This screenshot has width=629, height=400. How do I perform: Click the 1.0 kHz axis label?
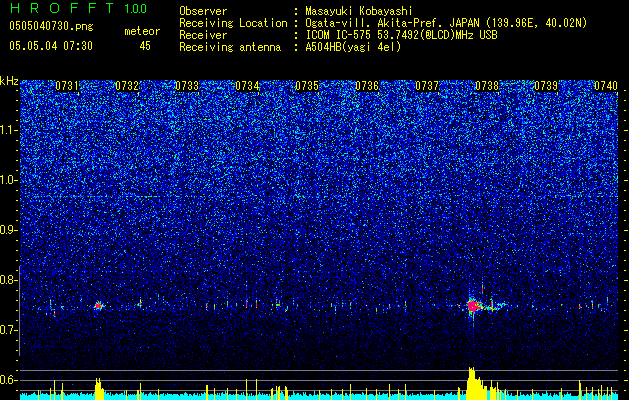[x=9, y=181]
